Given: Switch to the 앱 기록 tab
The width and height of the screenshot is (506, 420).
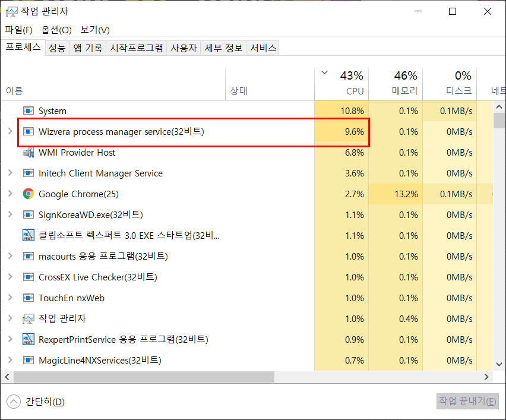Looking at the screenshot, I should [x=87, y=48].
